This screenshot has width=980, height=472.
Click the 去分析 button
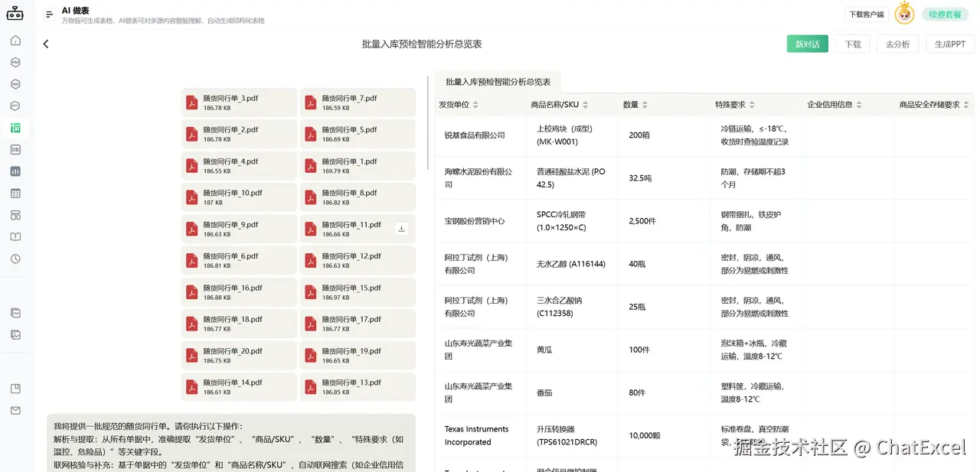click(x=897, y=44)
